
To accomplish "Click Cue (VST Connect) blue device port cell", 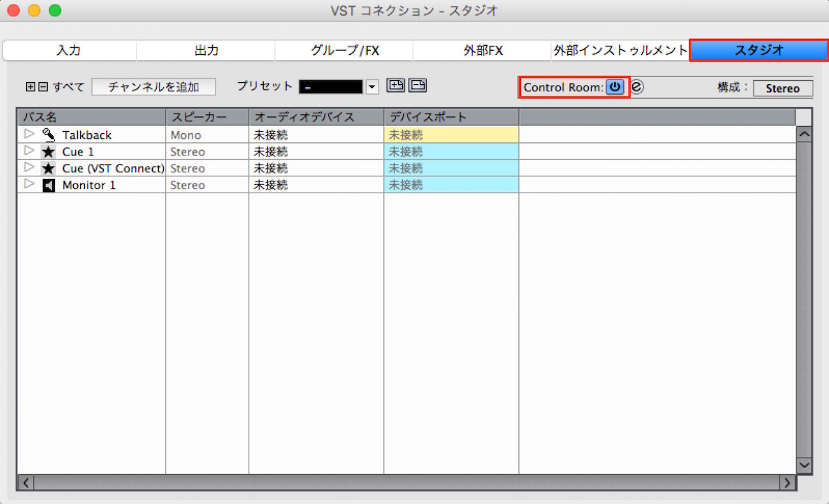I will pos(451,168).
